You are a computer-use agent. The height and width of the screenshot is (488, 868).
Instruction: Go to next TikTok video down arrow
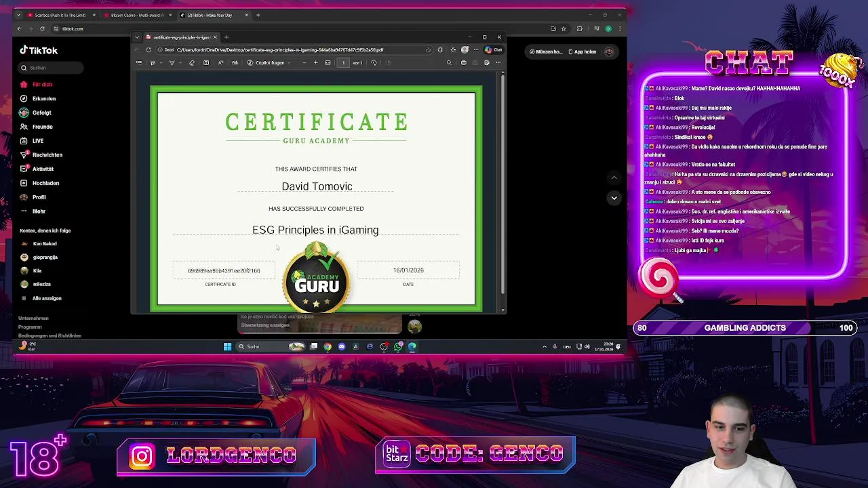click(614, 198)
